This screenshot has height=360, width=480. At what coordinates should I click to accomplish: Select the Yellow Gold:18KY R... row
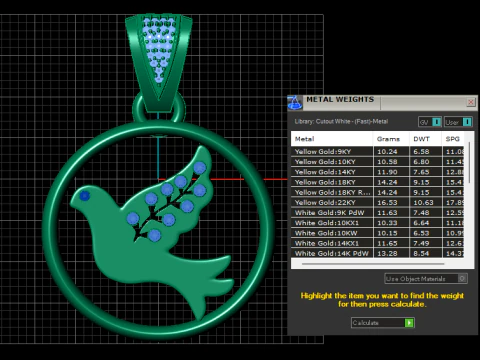377,192
